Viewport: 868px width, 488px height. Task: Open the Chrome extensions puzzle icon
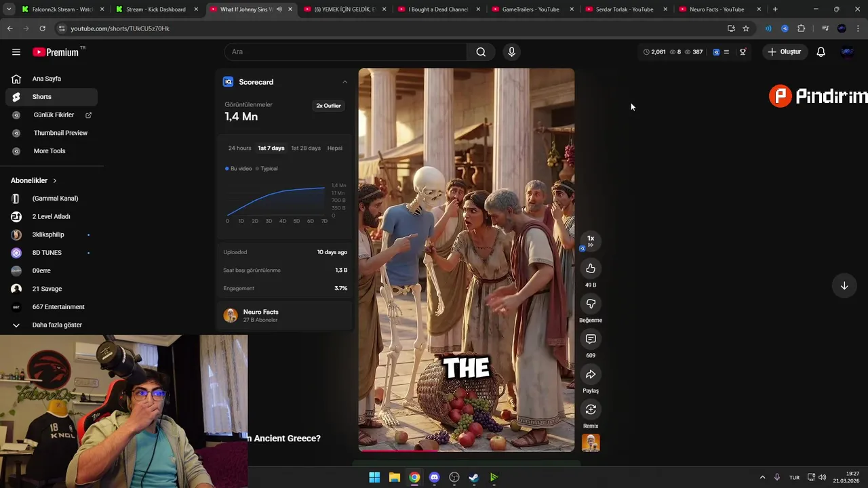801,28
